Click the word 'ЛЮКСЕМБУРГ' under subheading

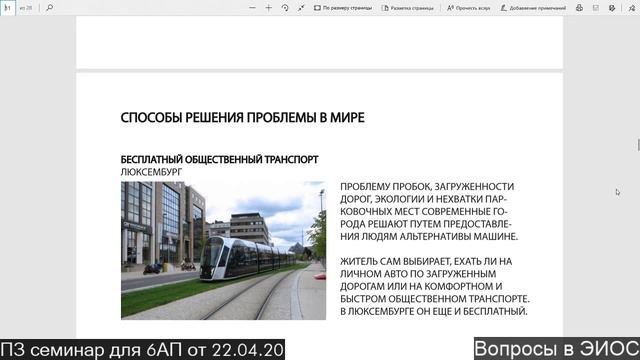point(151,172)
